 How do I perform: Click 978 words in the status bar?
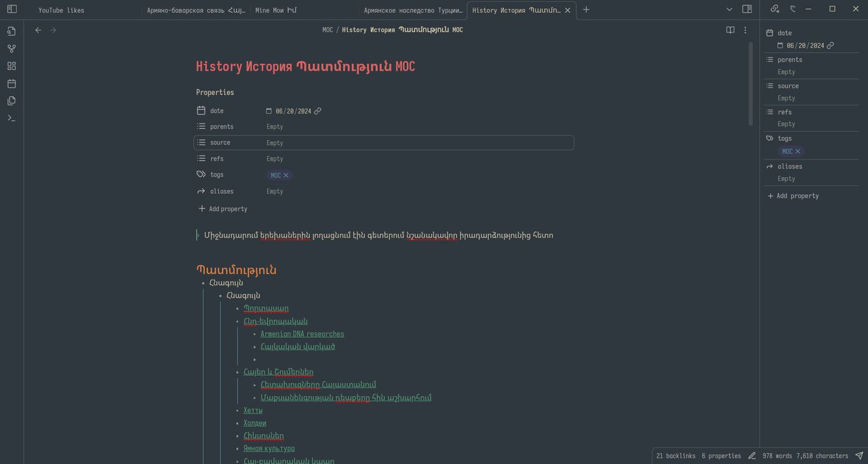[x=777, y=456]
